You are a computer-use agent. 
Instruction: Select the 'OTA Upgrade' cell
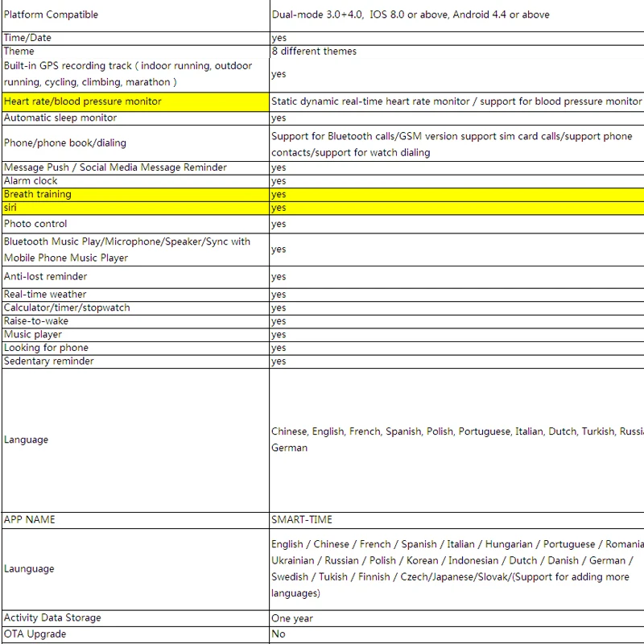135,634
